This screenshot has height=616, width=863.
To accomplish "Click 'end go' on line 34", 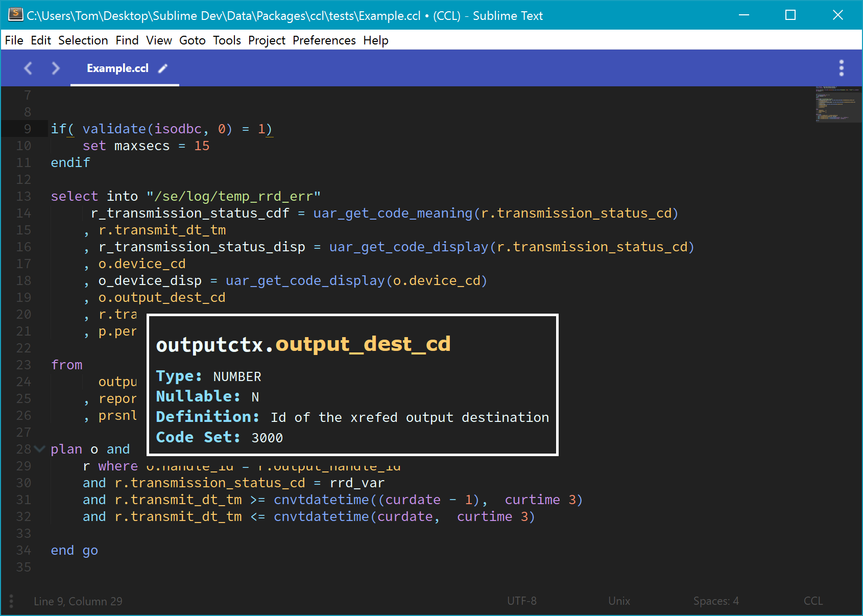I will click(x=75, y=551).
